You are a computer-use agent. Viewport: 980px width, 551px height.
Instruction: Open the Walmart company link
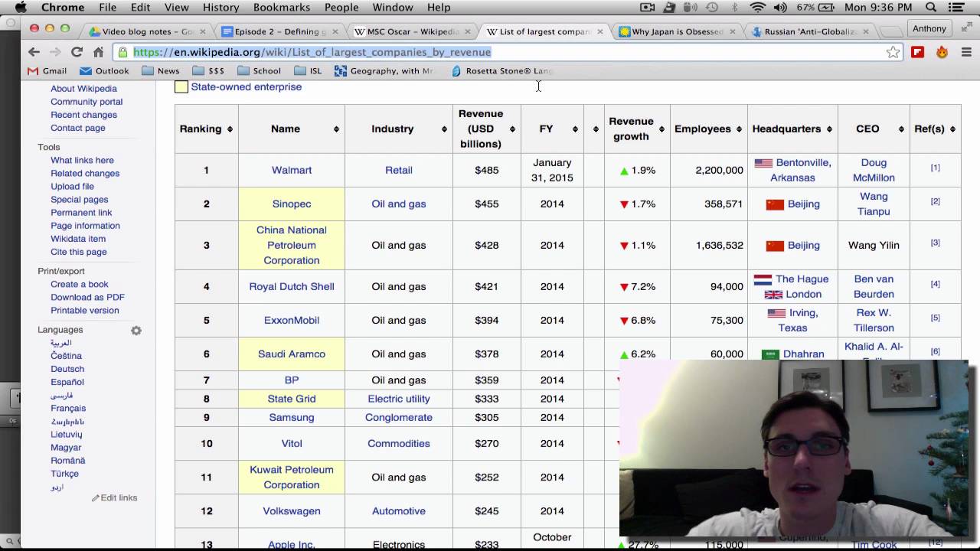coord(292,171)
